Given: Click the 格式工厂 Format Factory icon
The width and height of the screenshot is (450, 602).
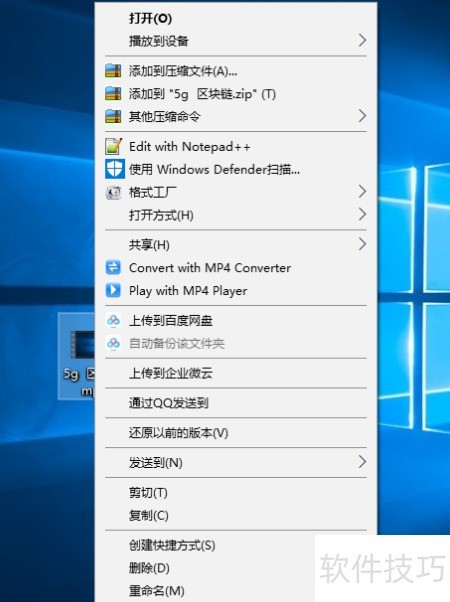Looking at the screenshot, I should 113,192.
